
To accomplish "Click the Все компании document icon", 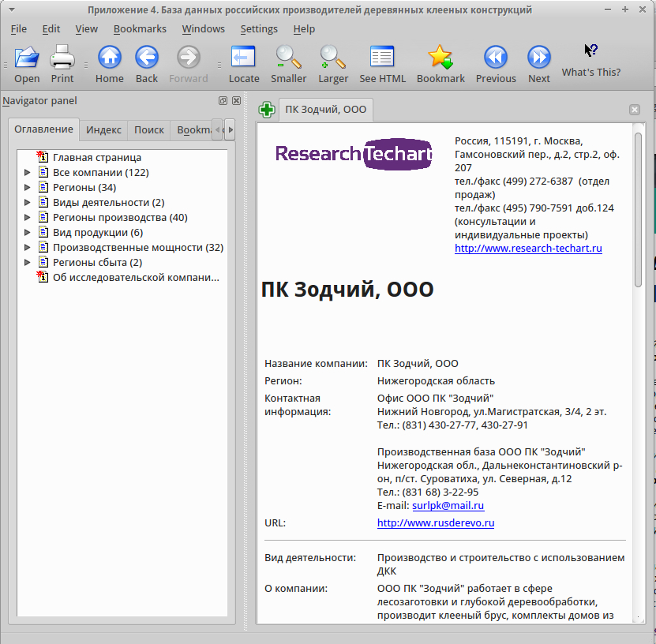I will pyautogui.click(x=43, y=172).
